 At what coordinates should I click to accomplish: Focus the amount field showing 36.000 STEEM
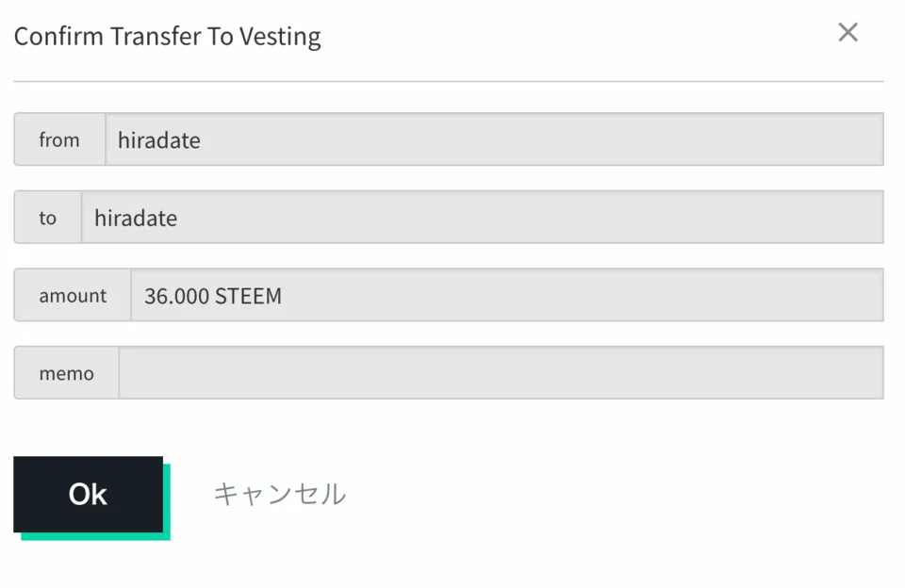506,295
